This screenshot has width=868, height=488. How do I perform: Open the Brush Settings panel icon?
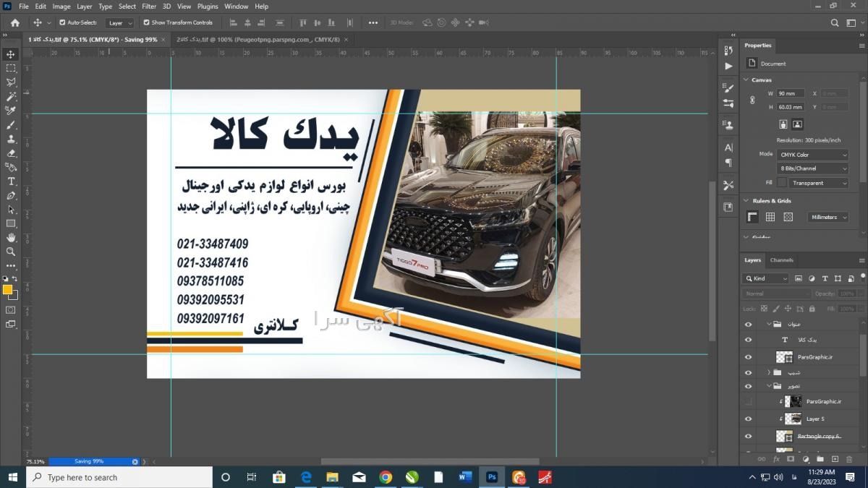(728, 88)
